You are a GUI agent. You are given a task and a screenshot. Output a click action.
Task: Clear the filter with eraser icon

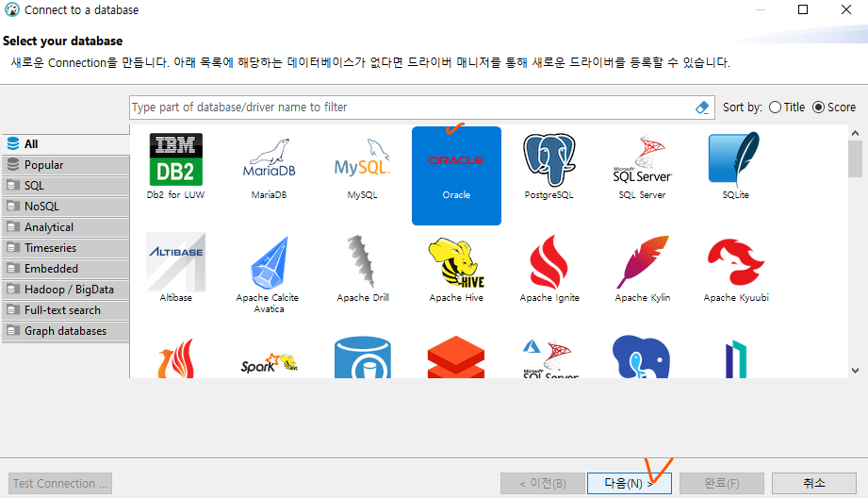point(702,108)
